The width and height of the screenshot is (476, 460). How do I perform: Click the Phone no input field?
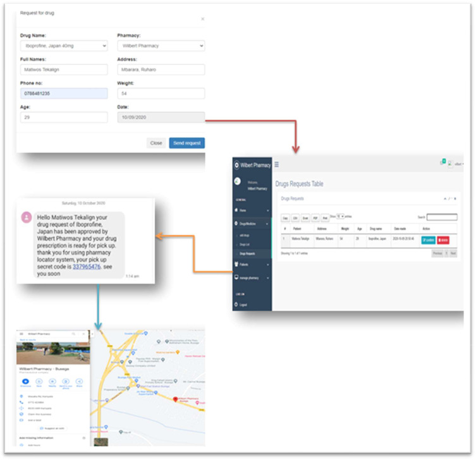pyautogui.click(x=64, y=94)
